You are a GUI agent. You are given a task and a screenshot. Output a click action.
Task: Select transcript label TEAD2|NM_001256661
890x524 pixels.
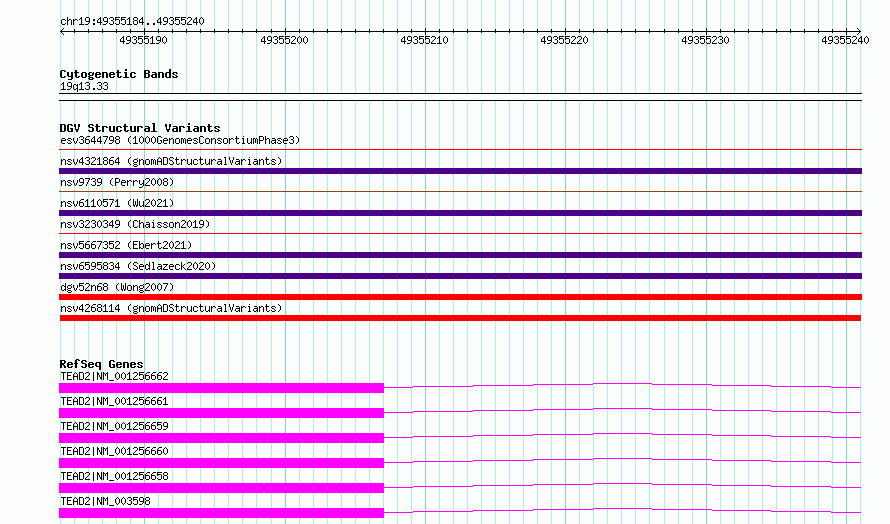click(114, 401)
